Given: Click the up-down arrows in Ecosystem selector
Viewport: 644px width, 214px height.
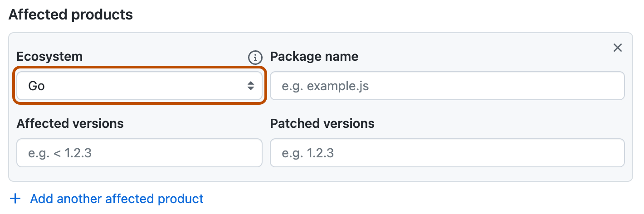Looking at the screenshot, I should click(250, 86).
